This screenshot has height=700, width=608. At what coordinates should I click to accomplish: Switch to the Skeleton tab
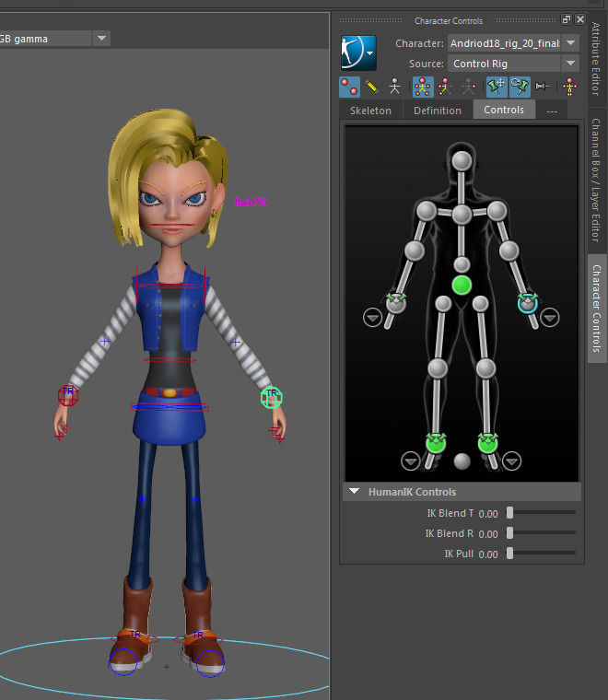370,111
